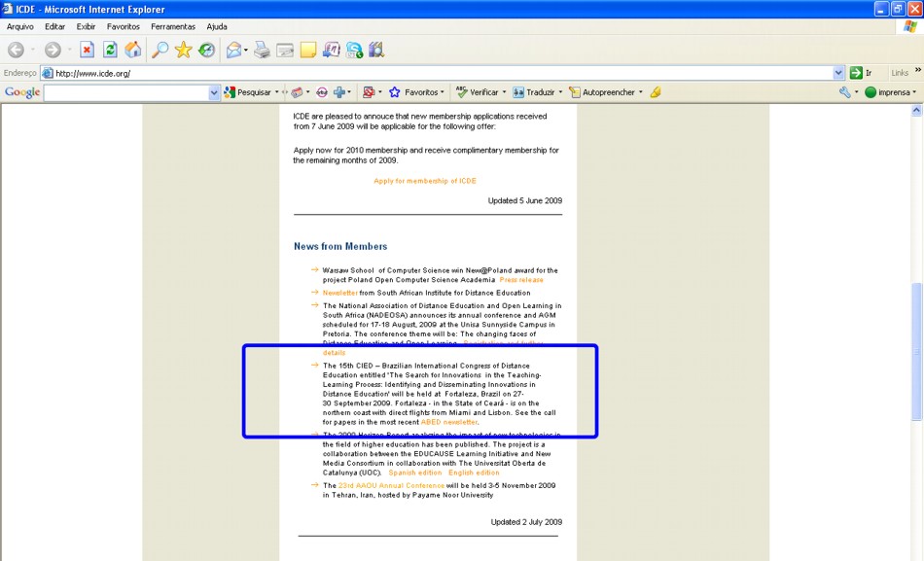Click the Mail envelope icon

pos(234,51)
